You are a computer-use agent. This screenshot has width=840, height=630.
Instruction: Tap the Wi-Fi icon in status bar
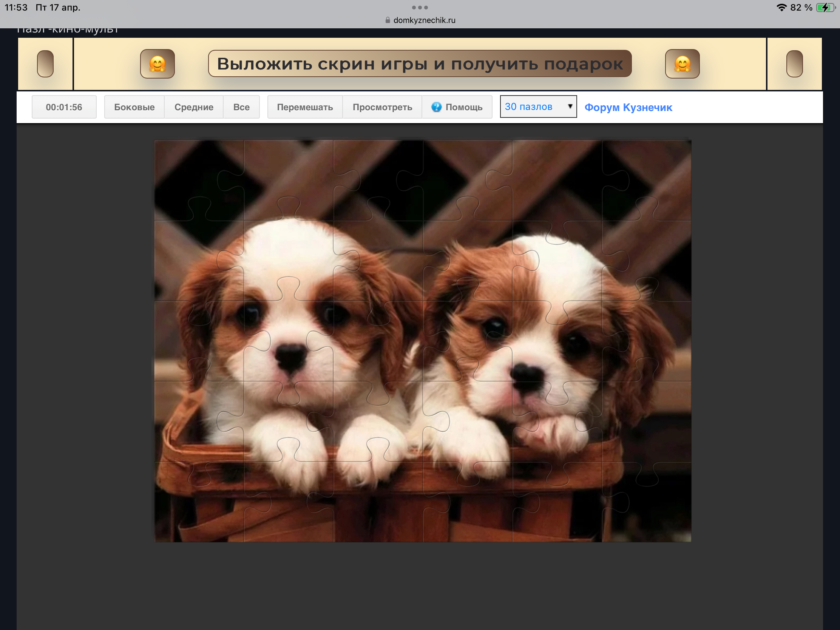tap(781, 8)
